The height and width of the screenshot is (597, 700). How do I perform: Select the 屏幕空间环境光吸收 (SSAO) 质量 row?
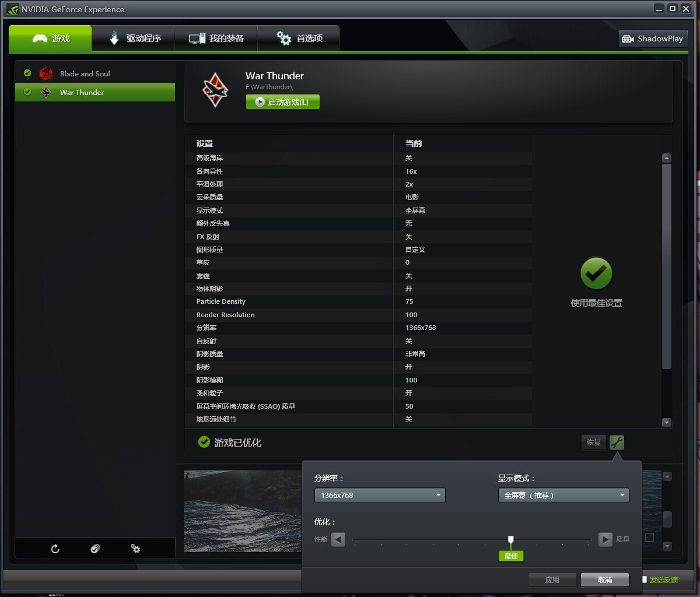pos(358,406)
